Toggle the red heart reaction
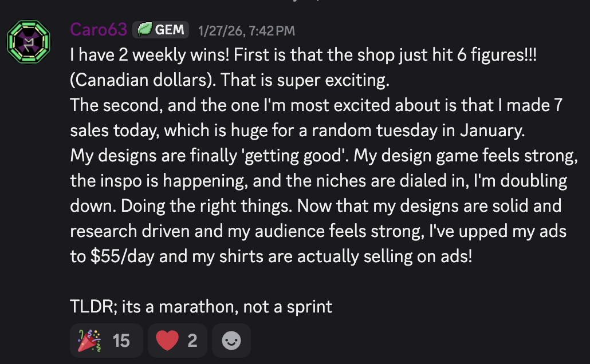 (177, 341)
